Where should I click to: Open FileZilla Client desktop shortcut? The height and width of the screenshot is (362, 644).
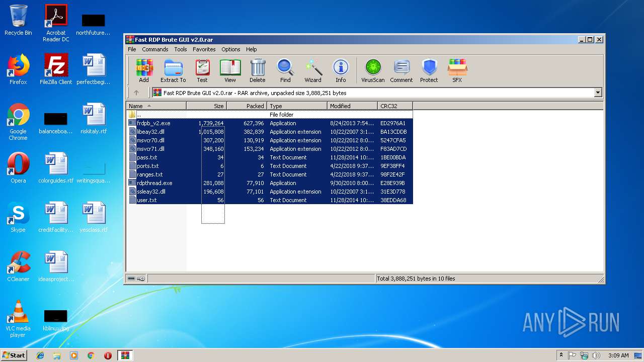click(x=56, y=69)
